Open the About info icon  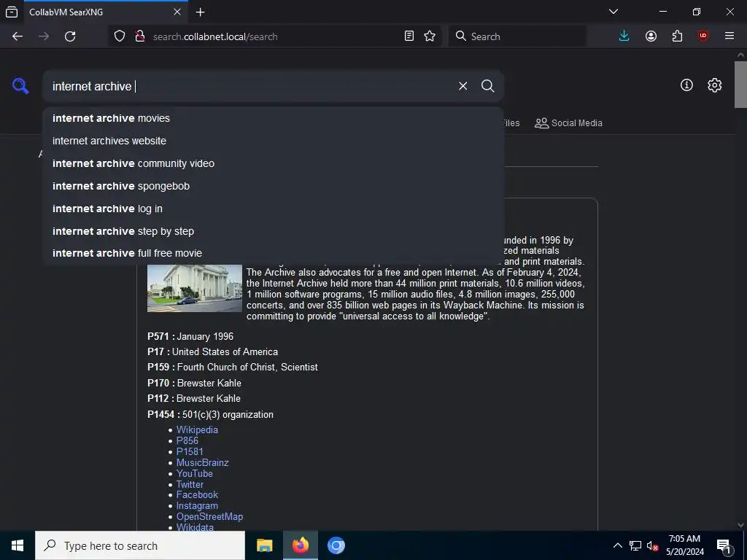686,85
